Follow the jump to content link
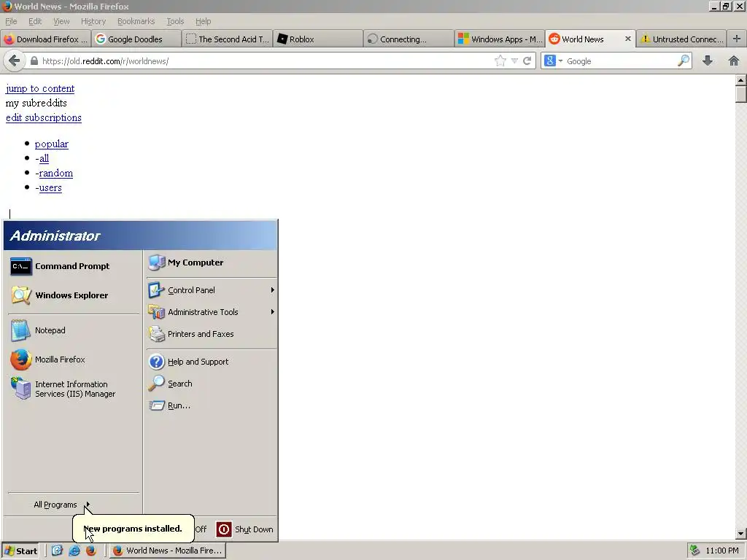Image resolution: width=747 pixels, height=560 pixels. [x=40, y=88]
